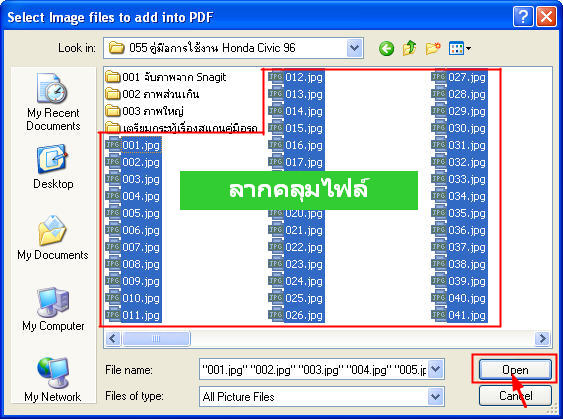Open My Network places shortcut
Screen dimensions: 563x419
pos(53,380)
